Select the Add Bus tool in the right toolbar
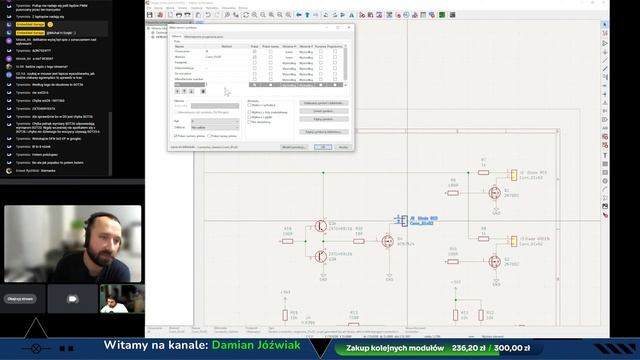The width and height of the screenshot is (640, 360). (x=605, y=69)
